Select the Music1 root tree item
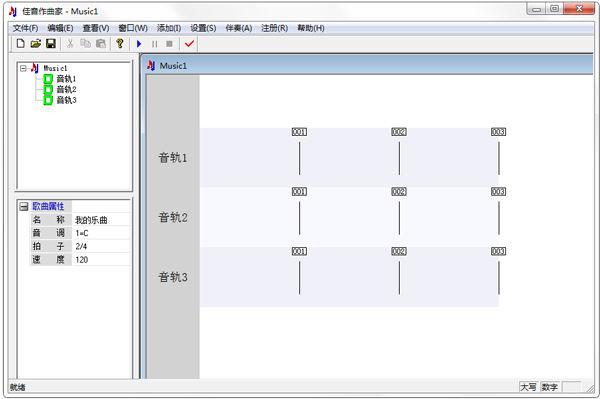This screenshot has width=600, height=399. (55, 68)
